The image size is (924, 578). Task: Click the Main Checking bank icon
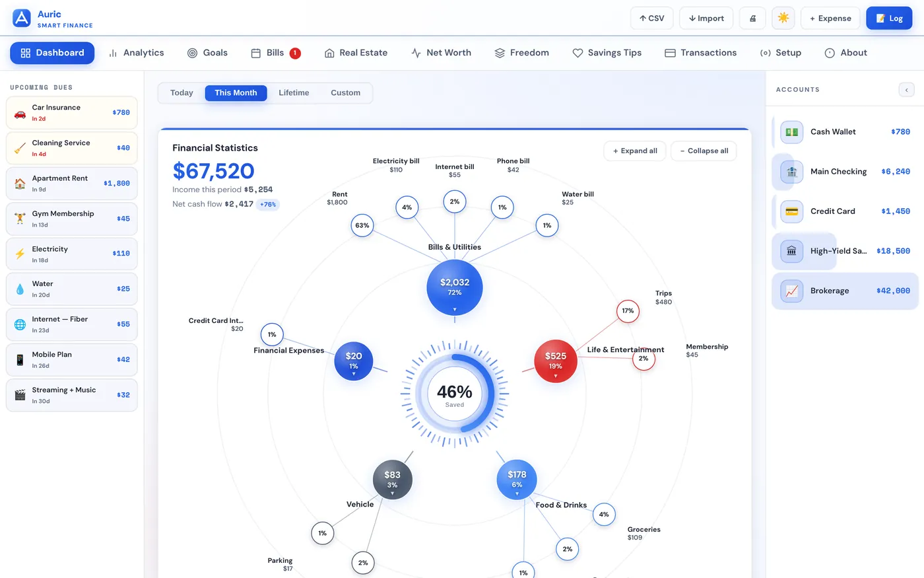792,172
